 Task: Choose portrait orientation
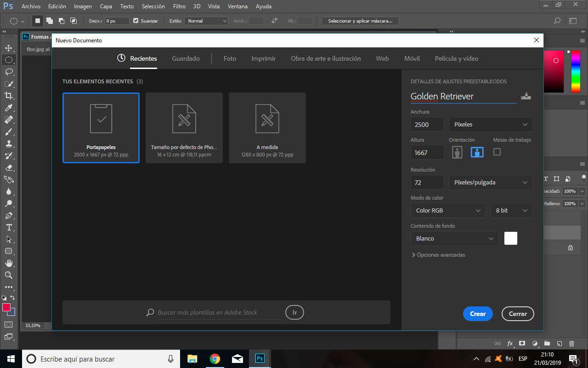457,152
